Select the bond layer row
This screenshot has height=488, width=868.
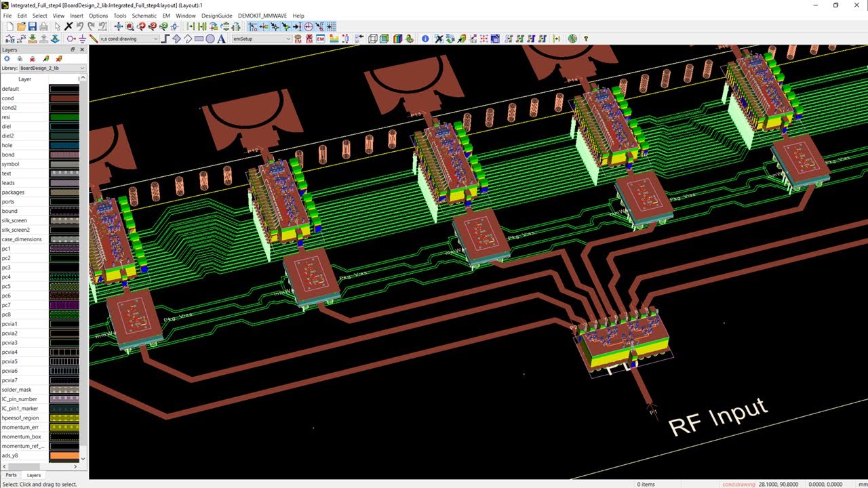point(41,155)
